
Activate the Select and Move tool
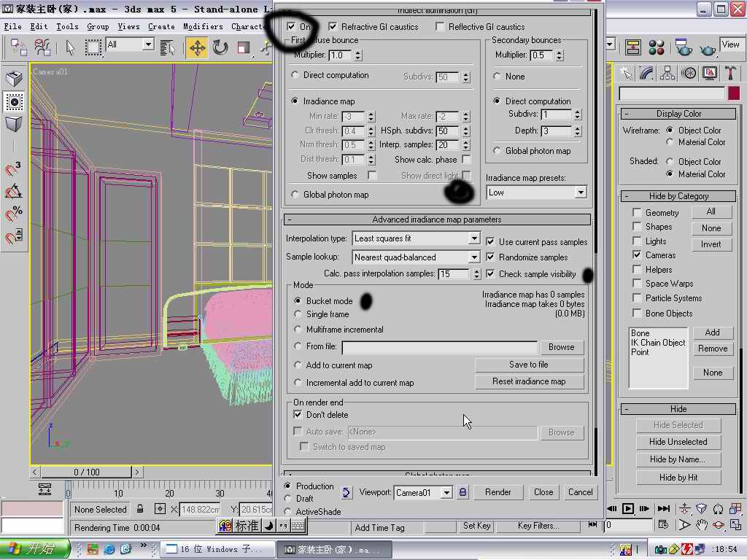coord(197,47)
